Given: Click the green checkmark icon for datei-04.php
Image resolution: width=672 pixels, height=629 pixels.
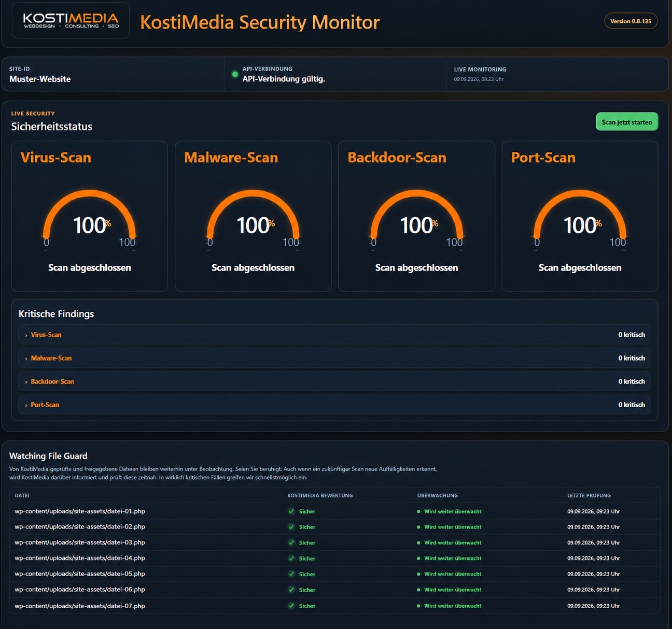Looking at the screenshot, I should click(291, 559).
